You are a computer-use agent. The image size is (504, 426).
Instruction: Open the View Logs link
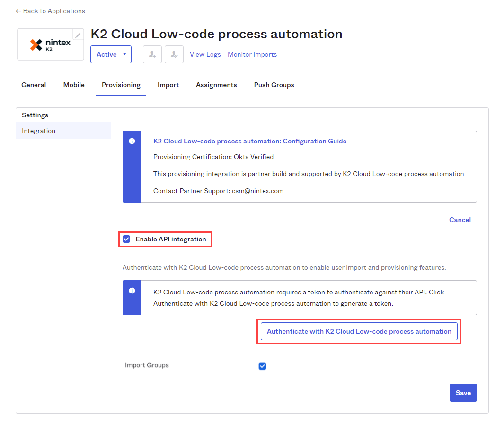[205, 54]
